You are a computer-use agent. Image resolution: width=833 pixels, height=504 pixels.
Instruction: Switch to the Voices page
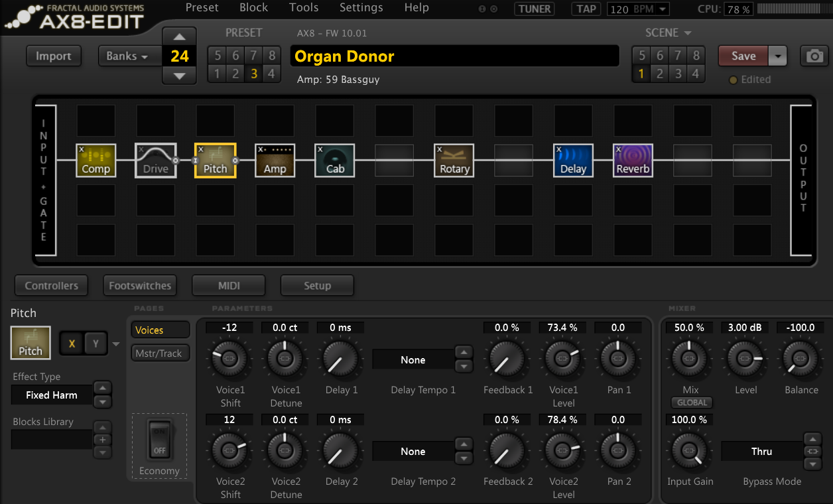(x=160, y=330)
